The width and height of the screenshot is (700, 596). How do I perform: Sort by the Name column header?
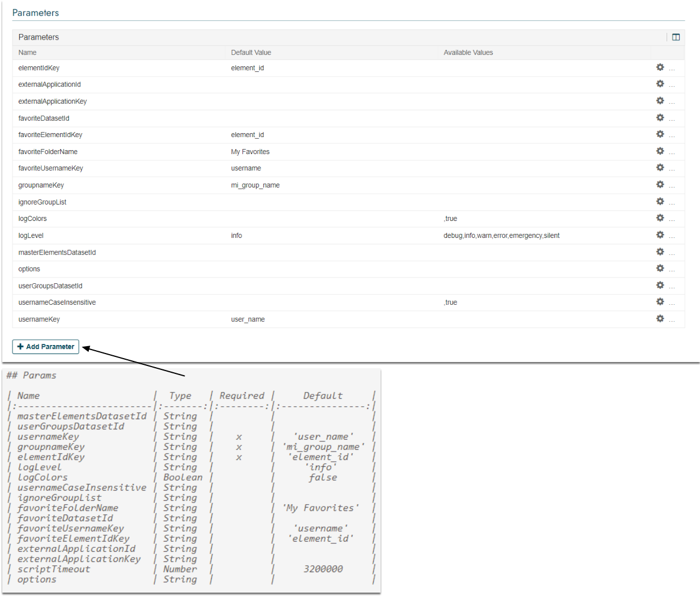(27, 53)
